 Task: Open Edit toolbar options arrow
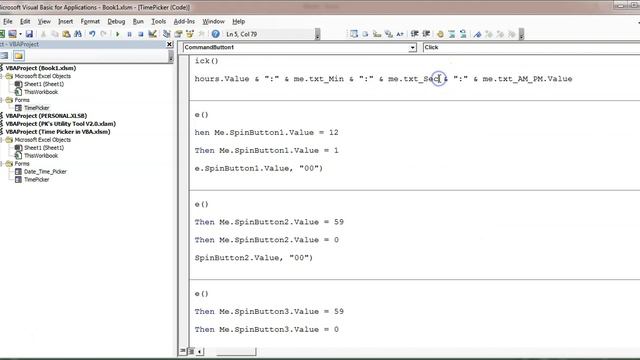pos(521,35)
